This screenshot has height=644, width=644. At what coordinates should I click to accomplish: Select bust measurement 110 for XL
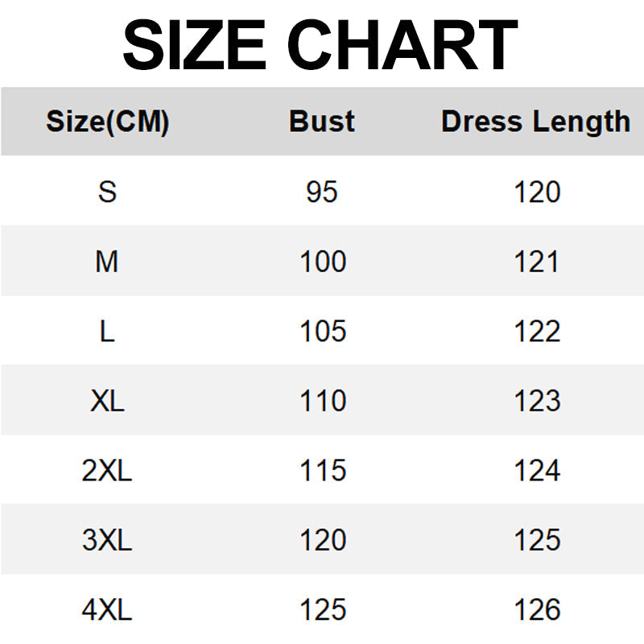[x=323, y=401]
